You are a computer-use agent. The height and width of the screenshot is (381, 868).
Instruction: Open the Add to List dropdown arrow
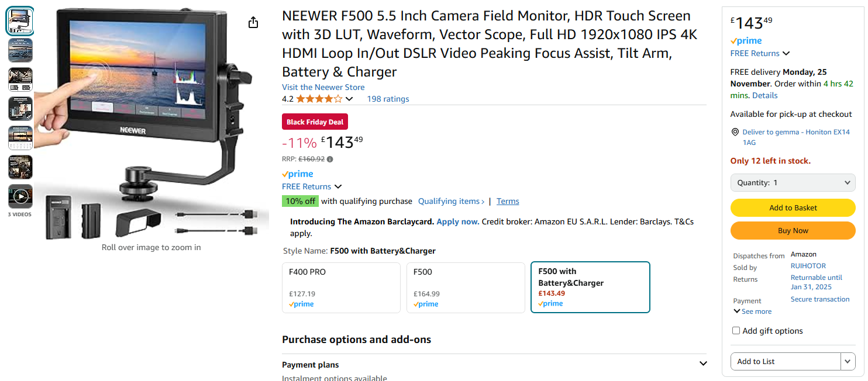point(848,362)
